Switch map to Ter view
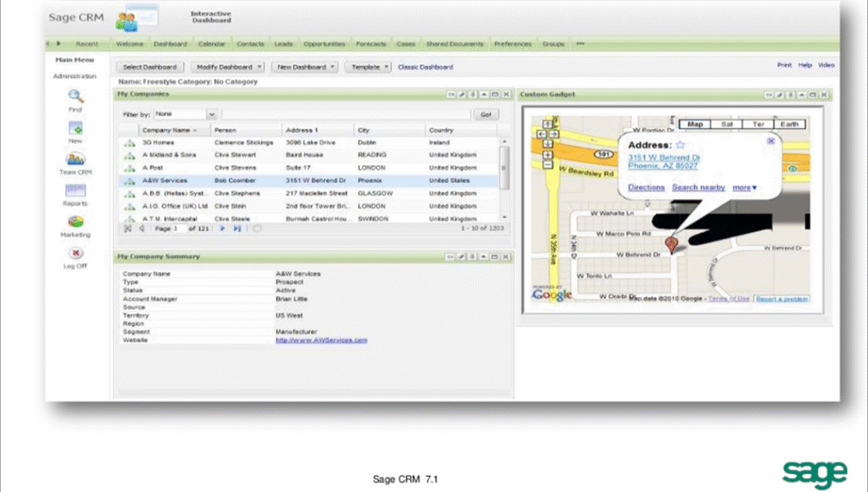868x492 pixels. pos(758,124)
